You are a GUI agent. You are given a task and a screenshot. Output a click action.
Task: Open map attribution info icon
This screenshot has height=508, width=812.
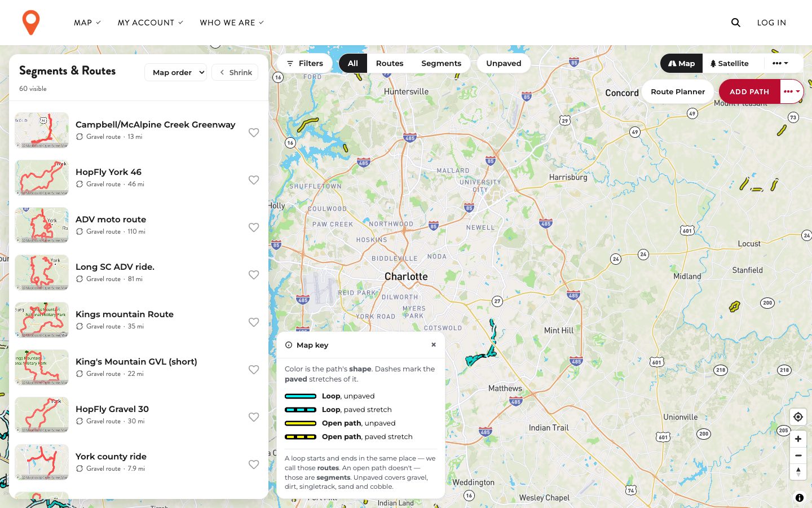(x=800, y=498)
